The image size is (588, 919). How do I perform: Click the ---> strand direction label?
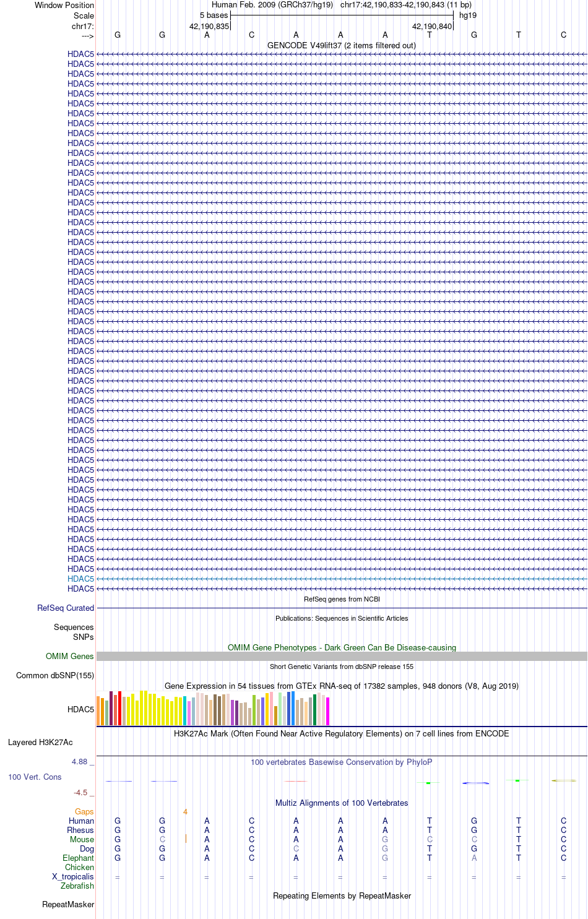[x=87, y=37]
